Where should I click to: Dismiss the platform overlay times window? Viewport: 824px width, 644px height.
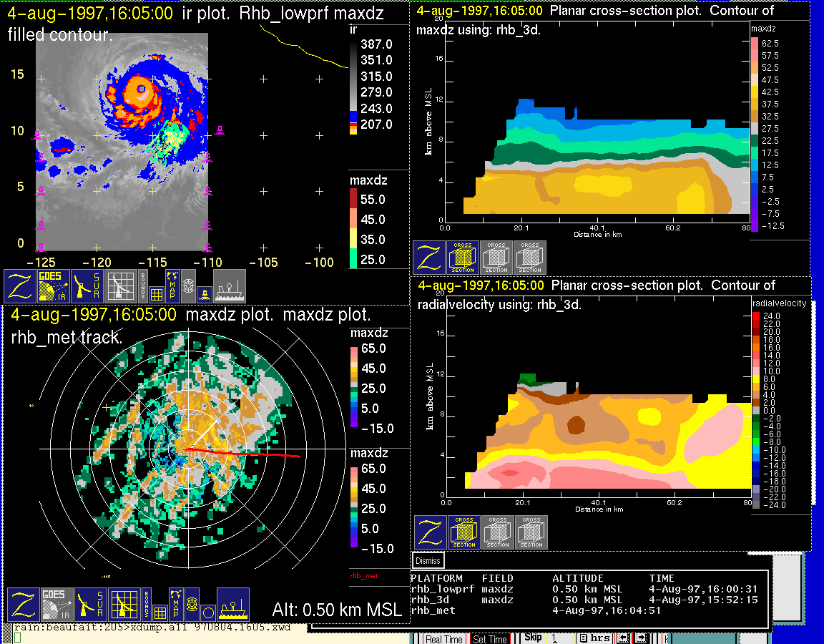[x=428, y=561]
